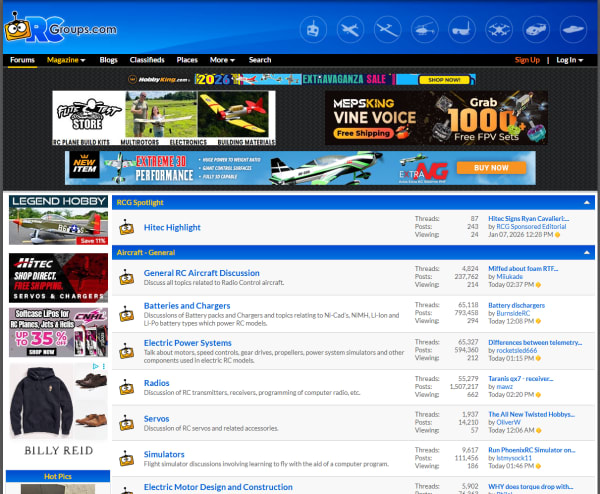This screenshot has height=494, width=600.
Task: Click AdChoices icon on Billy Reid ad
Action: (96, 366)
